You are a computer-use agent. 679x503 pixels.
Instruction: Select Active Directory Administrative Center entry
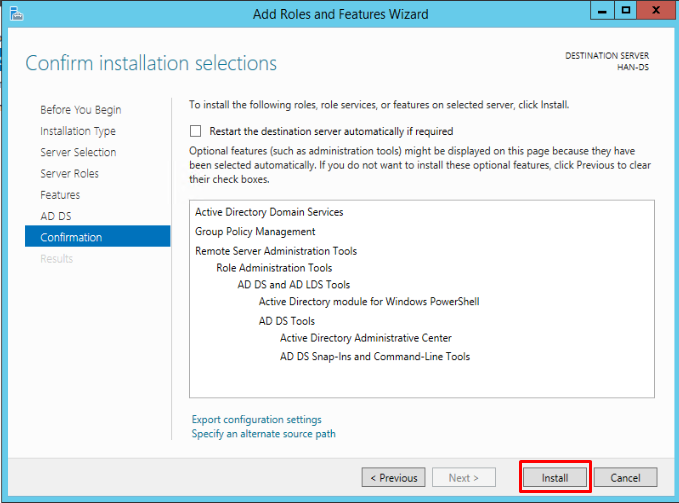point(365,338)
